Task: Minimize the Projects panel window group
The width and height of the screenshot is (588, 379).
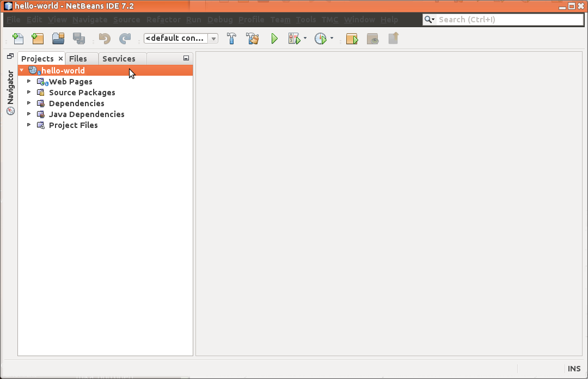Action: pos(186,58)
